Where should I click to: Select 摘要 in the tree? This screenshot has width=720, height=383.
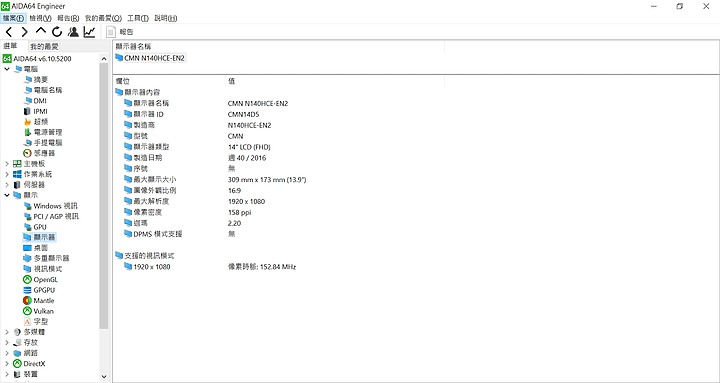coord(36,80)
